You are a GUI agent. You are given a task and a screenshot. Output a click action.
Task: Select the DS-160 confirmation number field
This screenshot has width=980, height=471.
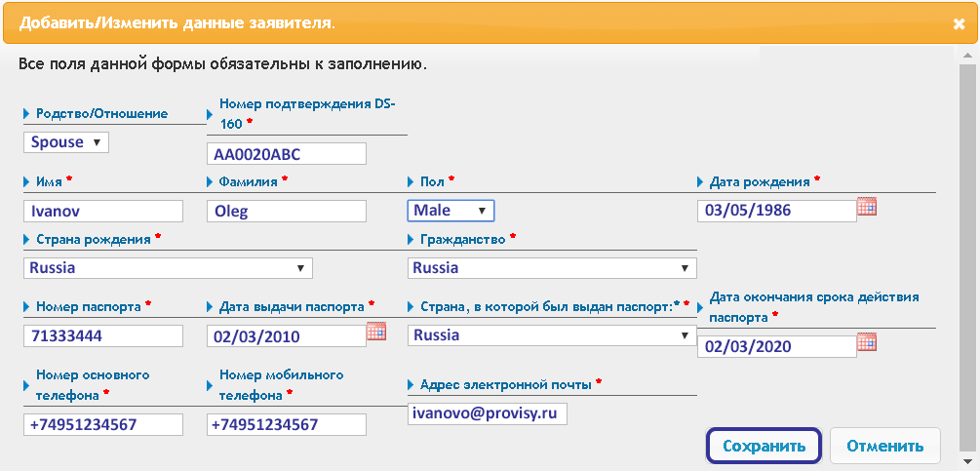point(287,154)
